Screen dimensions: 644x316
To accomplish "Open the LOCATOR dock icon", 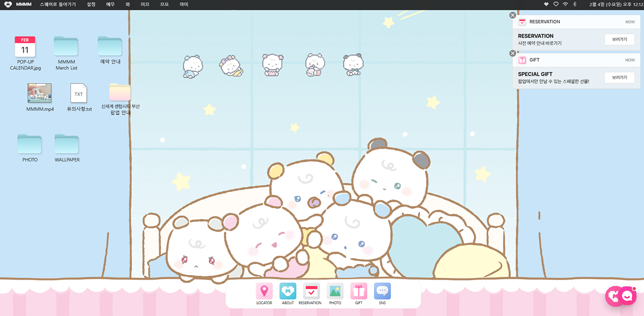I will 264,291.
